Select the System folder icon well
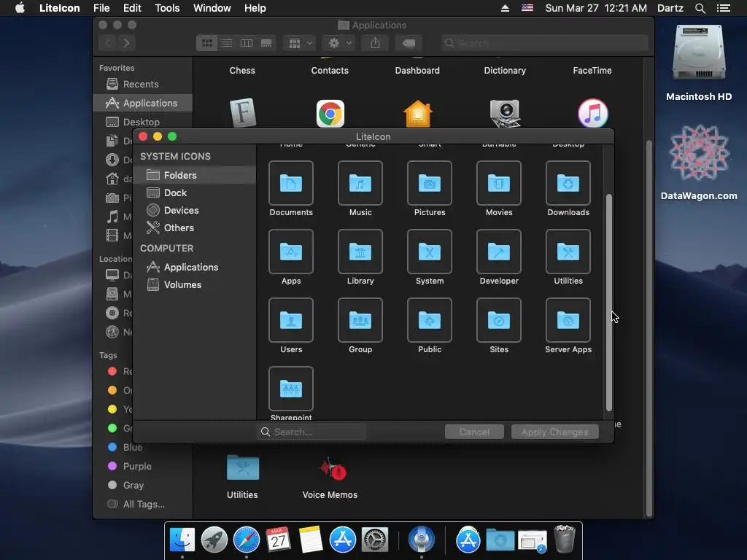The width and height of the screenshot is (747, 560). [429, 252]
